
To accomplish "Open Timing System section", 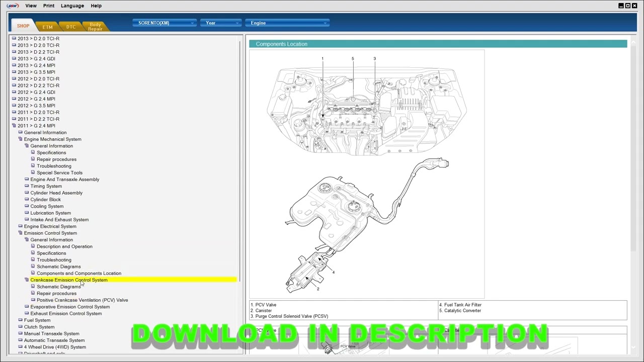I will [46, 186].
